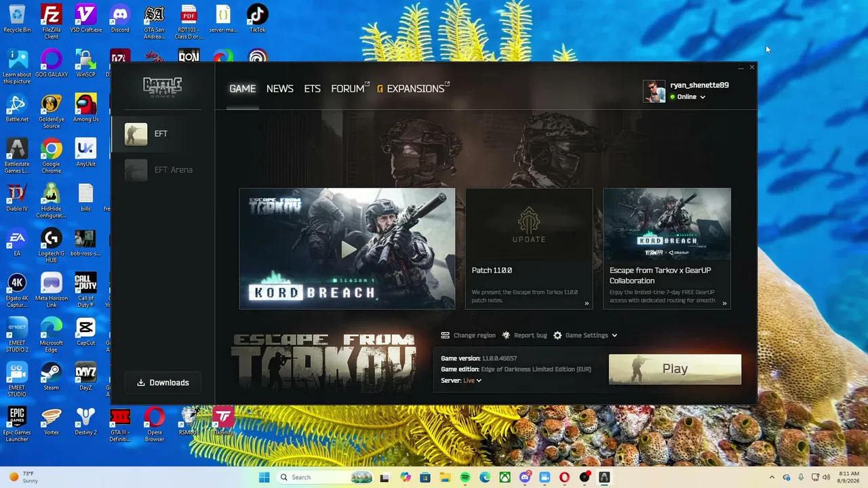Select the RDT103 PDF file icon

click(x=189, y=22)
